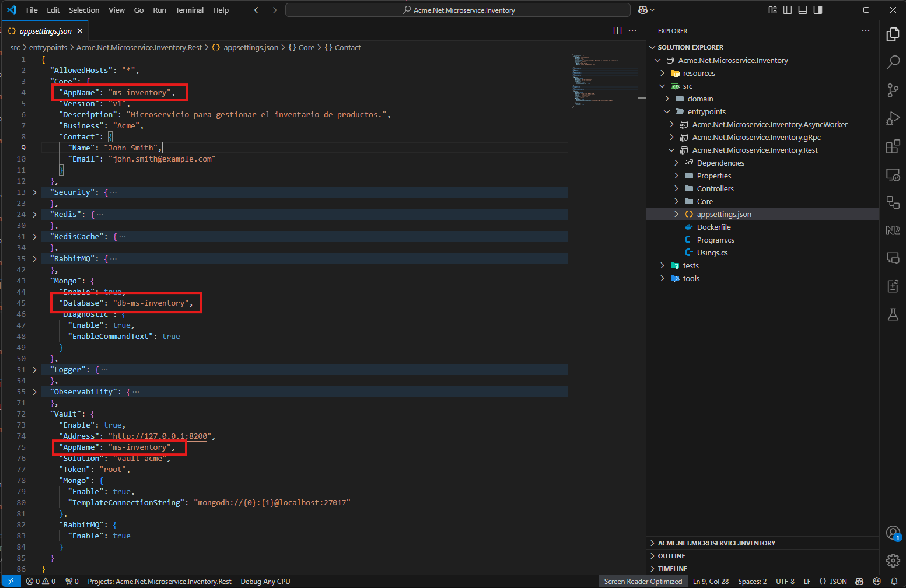Change indentation via Spaces: 2
The width and height of the screenshot is (906, 588).
pyautogui.click(x=752, y=581)
